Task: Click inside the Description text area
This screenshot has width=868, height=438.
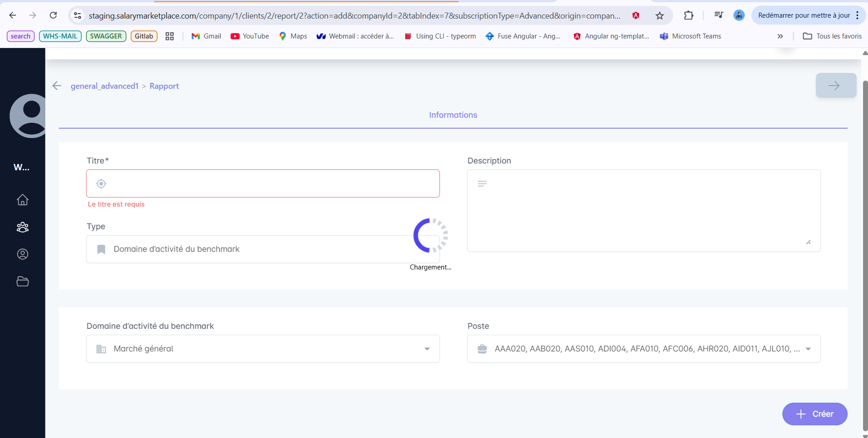Action: pos(643,211)
